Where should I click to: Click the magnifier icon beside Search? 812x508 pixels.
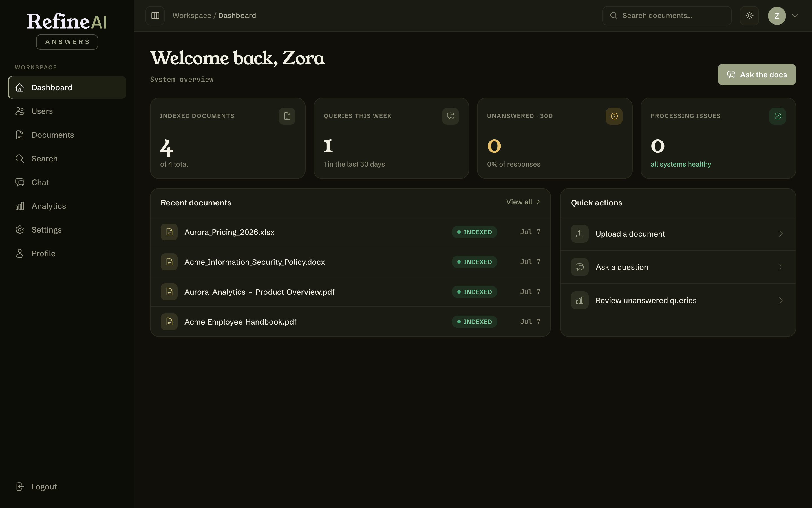(x=20, y=159)
